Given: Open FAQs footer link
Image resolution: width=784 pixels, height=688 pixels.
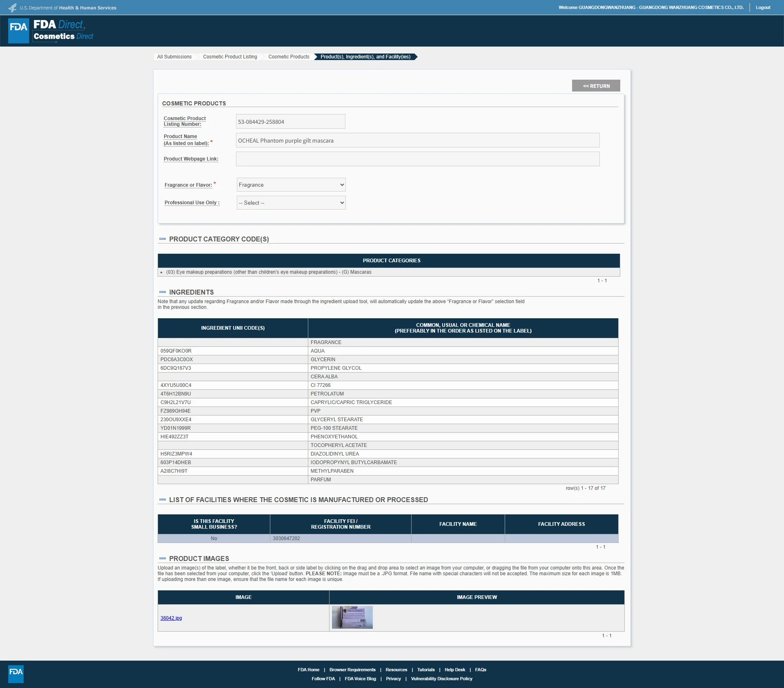Looking at the screenshot, I should tap(481, 670).
